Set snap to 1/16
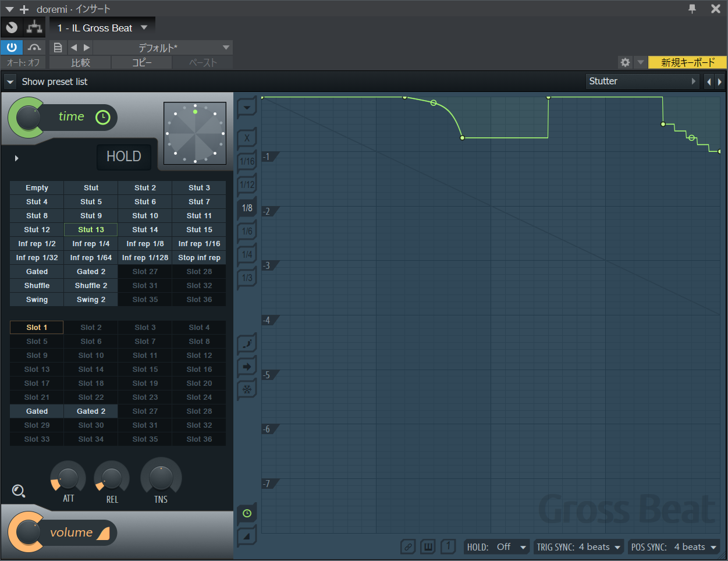Viewport: 728px width, 561px height. [247, 161]
